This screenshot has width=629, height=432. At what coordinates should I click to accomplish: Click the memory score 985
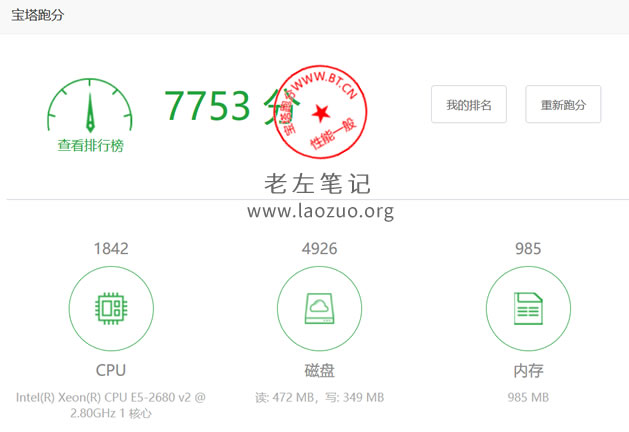[x=528, y=249]
